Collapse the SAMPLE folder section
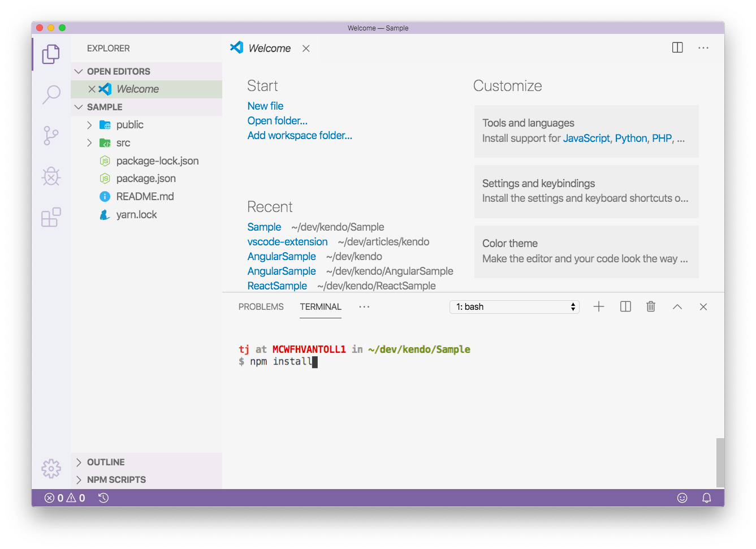756x549 pixels. coord(79,107)
